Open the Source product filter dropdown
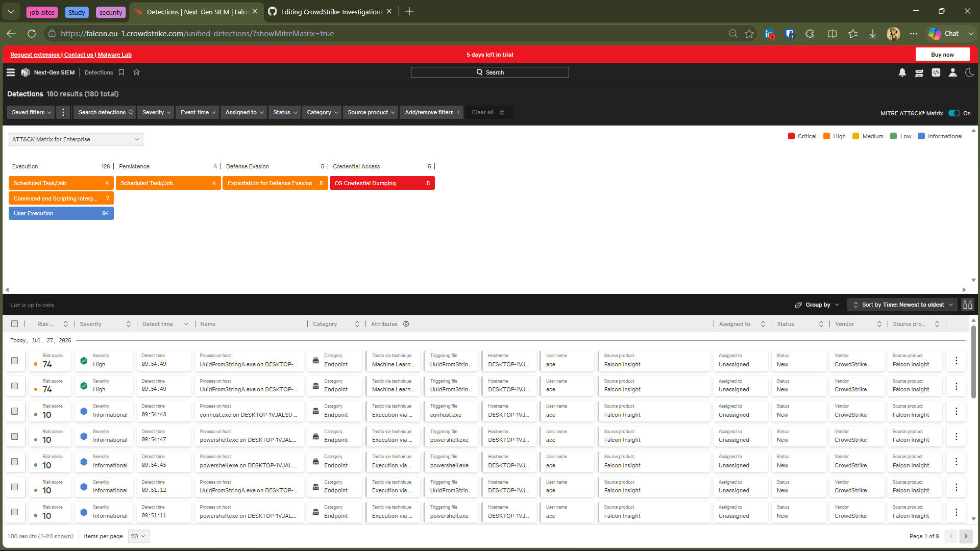Viewport: 980px width, 551px height. (x=371, y=112)
